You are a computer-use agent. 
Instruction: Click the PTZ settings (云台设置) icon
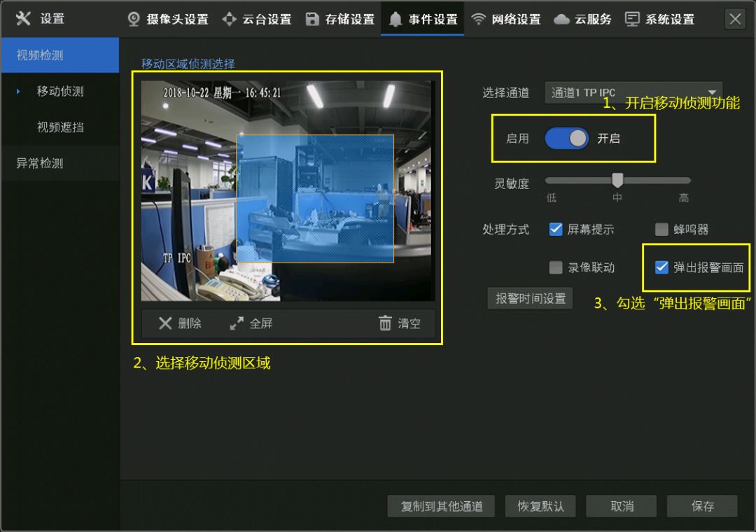(x=229, y=19)
